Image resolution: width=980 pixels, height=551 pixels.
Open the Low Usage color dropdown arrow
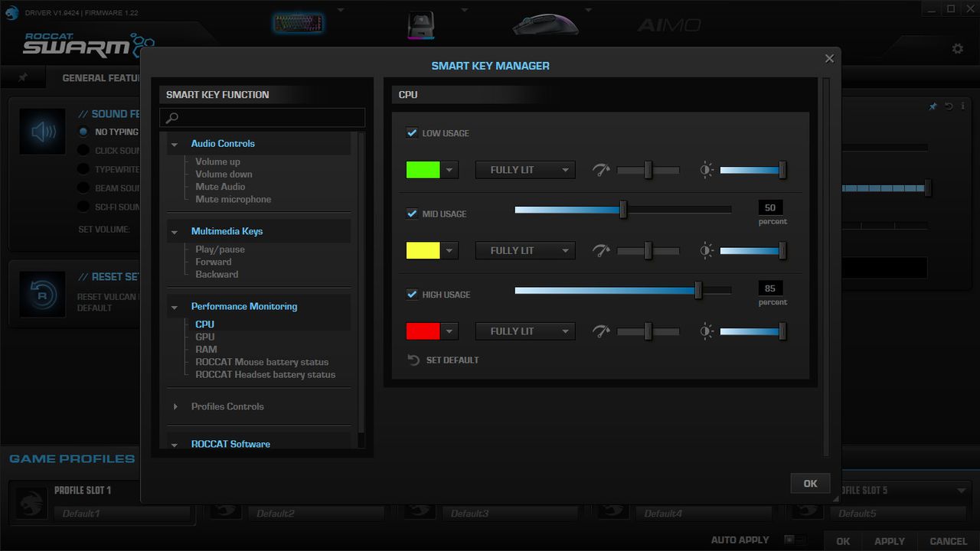449,170
